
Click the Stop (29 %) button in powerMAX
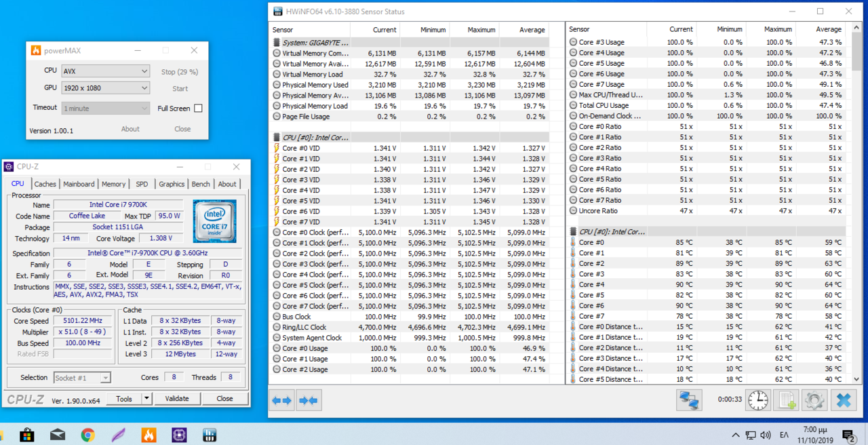[180, 71]
